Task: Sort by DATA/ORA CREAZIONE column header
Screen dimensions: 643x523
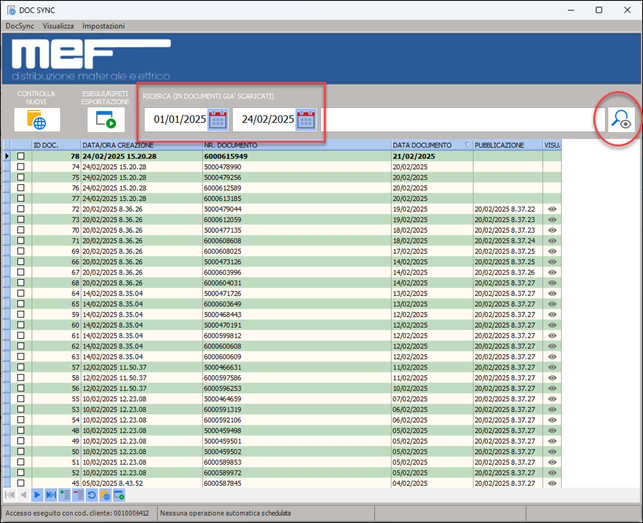Action: click(141, 145)
